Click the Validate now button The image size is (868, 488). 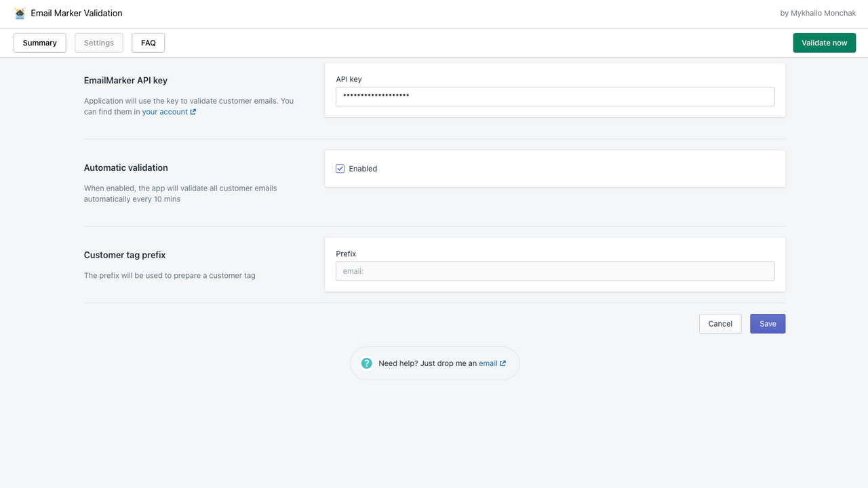[825, 43]
